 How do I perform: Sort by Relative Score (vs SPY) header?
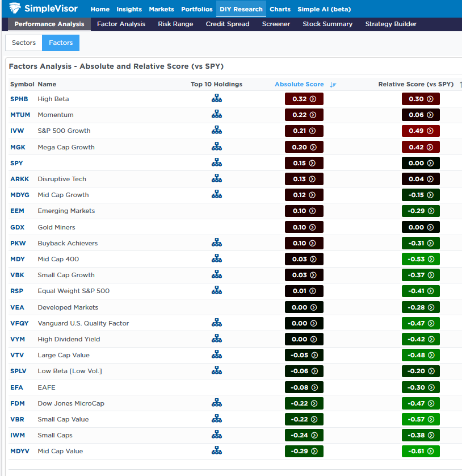tap(415, 84)
